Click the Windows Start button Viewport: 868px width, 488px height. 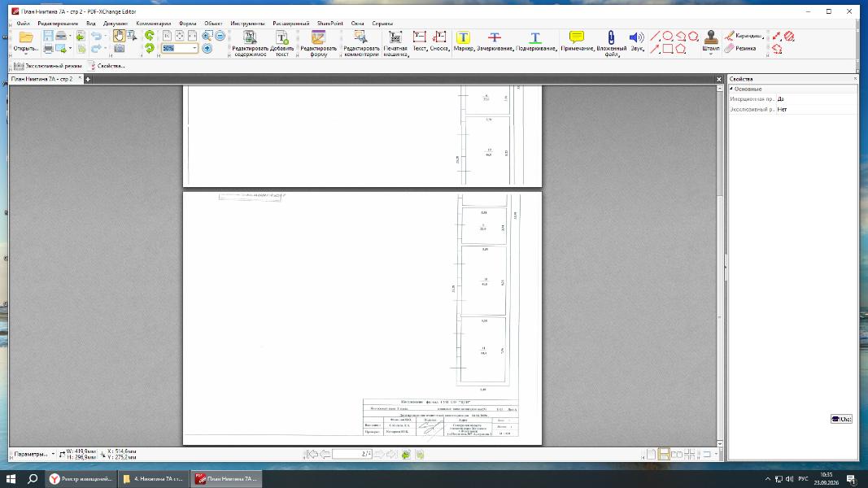(11, 479)
